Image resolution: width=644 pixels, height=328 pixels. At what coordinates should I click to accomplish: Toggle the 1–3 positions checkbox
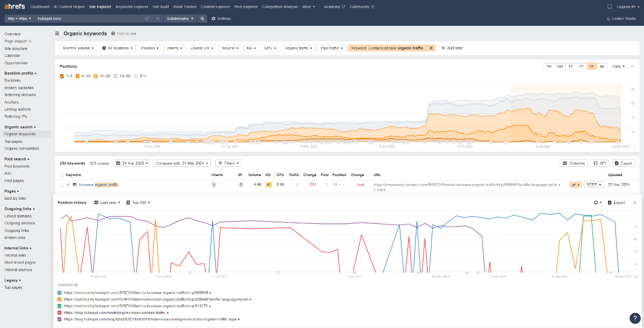(x=62, y=76)
